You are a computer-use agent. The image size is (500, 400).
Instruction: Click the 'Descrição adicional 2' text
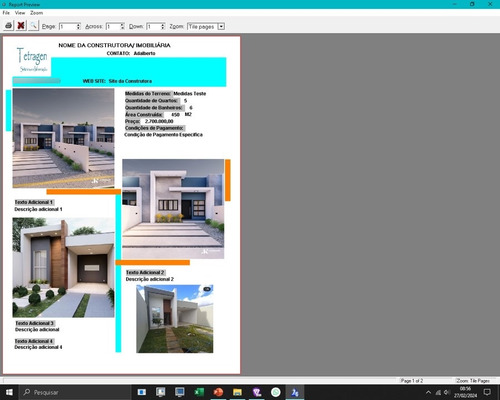[150, 279]
